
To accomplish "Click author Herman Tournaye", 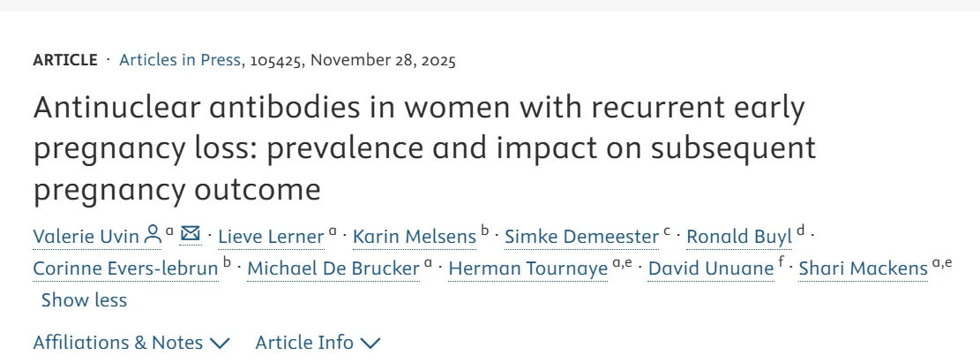I will [x=527, y=268].
